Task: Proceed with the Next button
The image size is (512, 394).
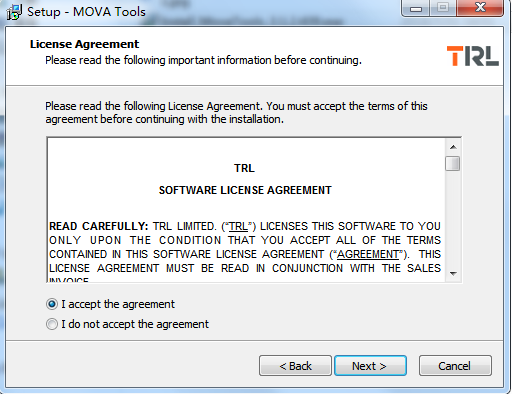Action: tap(370, 366)
